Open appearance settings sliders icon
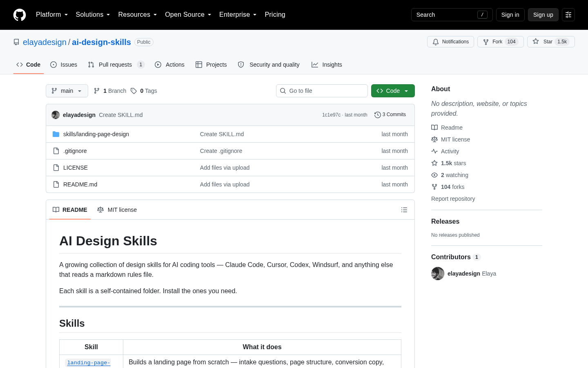Image resolution: width=588 pixels, height=368 pixels. [568, 15]
